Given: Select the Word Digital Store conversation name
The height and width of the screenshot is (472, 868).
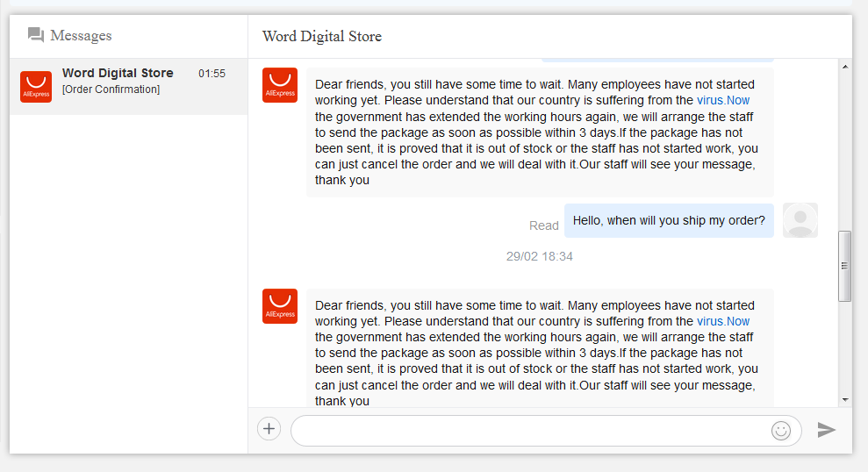Looking at the screenshot, I should click(x=118, y=73).
